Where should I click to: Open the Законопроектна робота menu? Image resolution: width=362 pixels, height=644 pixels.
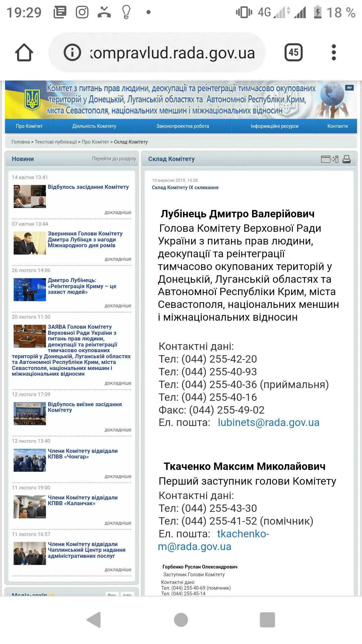pos(182,126)
